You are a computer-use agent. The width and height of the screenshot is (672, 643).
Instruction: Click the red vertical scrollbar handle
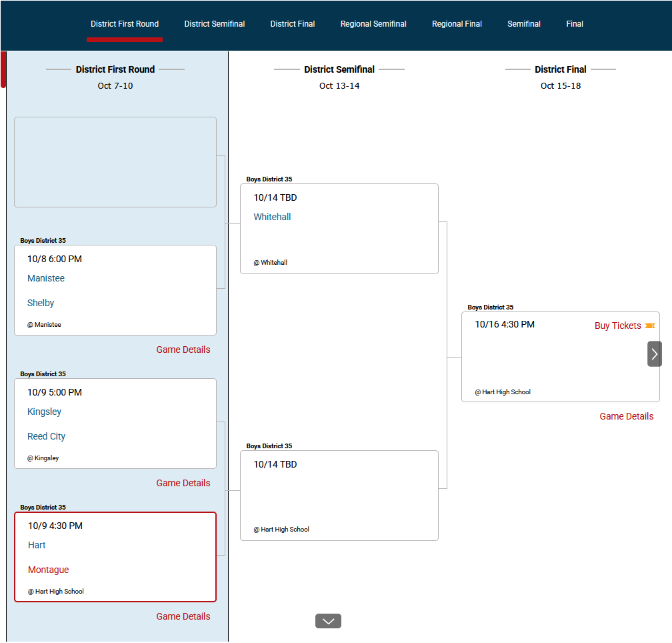3,69
